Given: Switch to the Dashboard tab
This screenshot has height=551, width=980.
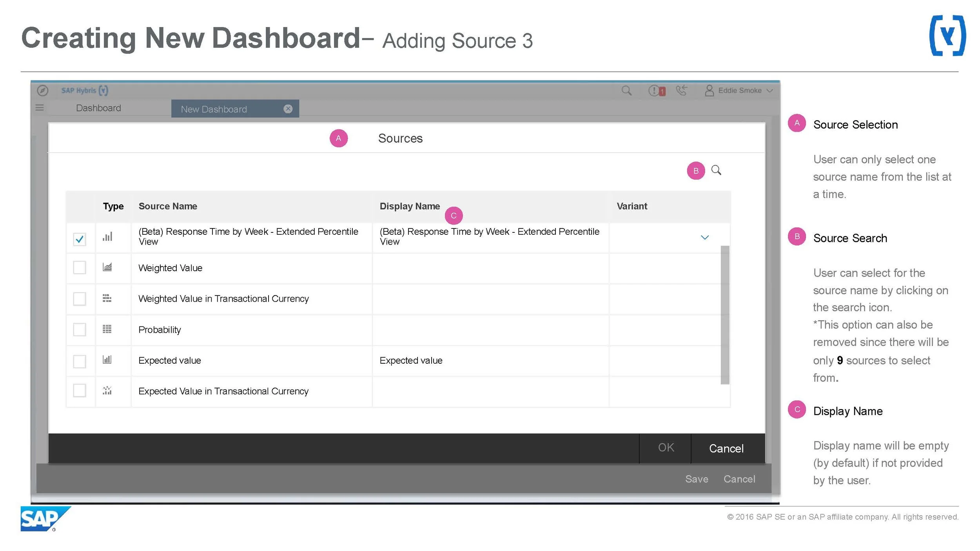Looking at the screenshot, I should point(98,108).
